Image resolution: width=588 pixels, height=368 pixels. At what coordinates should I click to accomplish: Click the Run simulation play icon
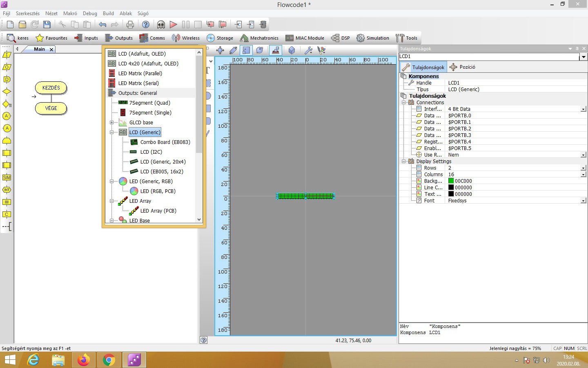pos(173,25)
